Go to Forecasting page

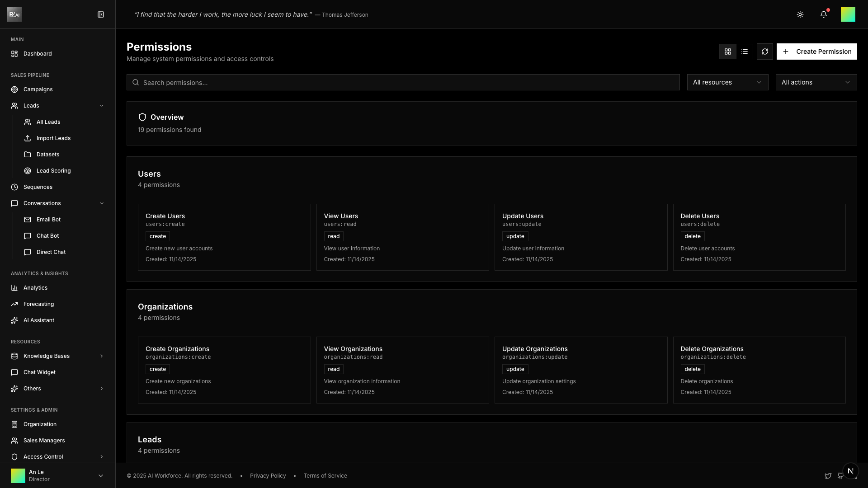pyautogui.click(x=38, y=304)
